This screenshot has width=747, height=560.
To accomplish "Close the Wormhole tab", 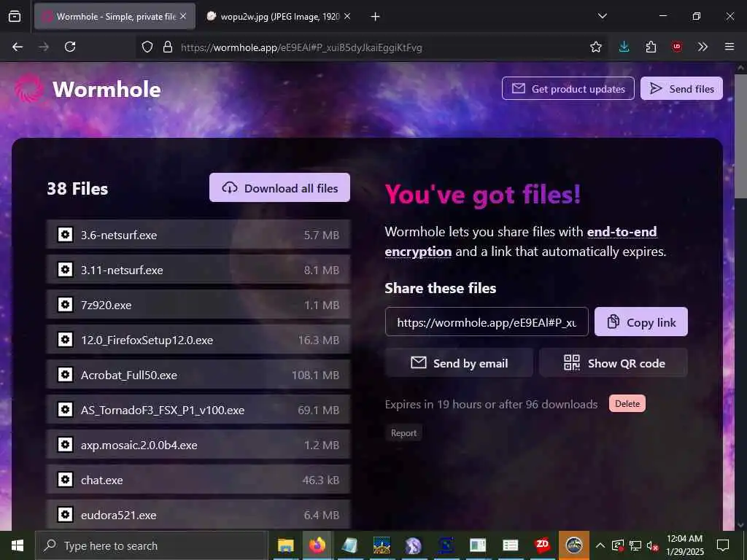I will [x=183, y=16].
